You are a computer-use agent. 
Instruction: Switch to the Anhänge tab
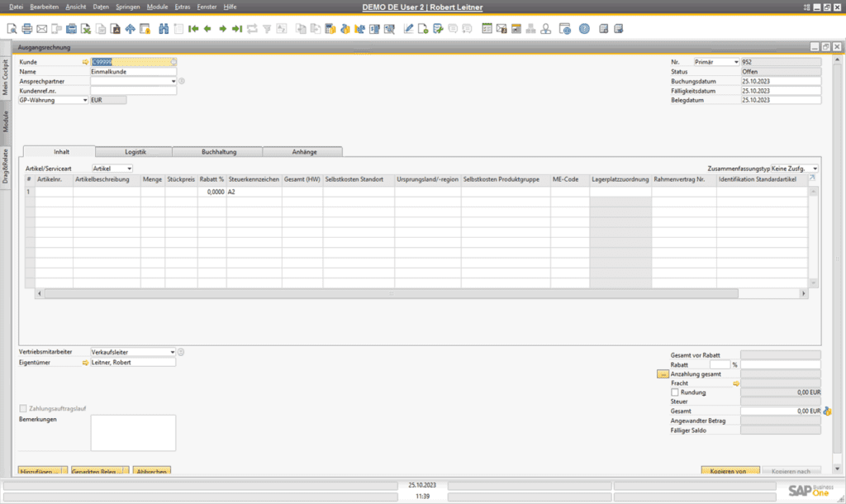[x=304, y=152]
